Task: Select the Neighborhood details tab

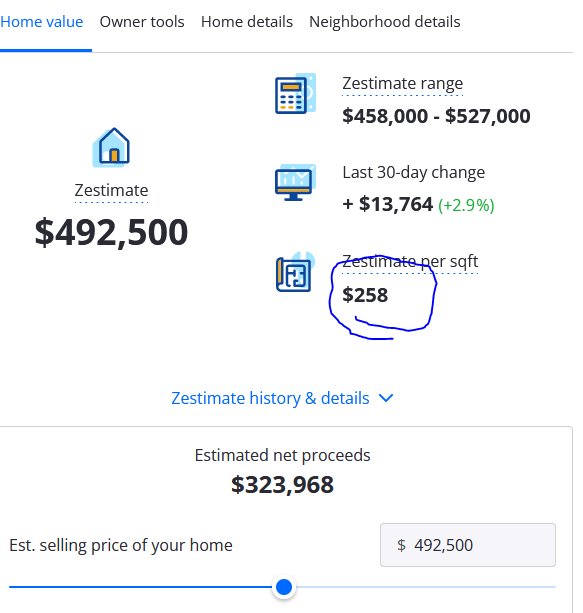Action: 385,22
